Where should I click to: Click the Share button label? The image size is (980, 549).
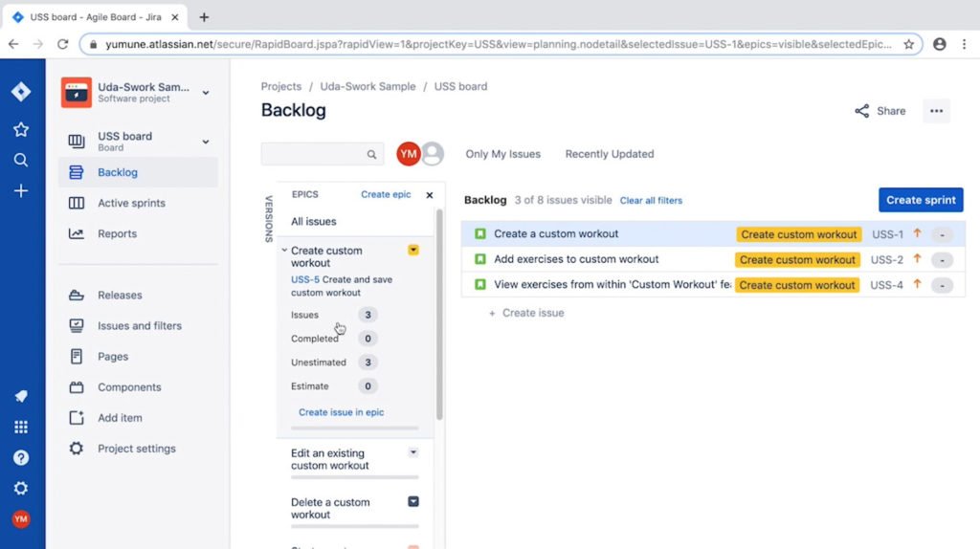click(891, 111)
